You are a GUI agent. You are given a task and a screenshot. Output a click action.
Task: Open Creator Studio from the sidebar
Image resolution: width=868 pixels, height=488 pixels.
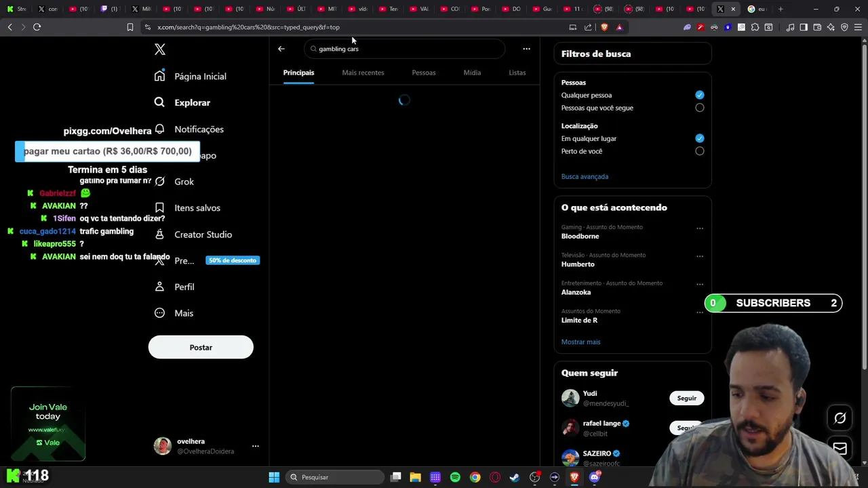pyautogui.click(x=193, y=235)
